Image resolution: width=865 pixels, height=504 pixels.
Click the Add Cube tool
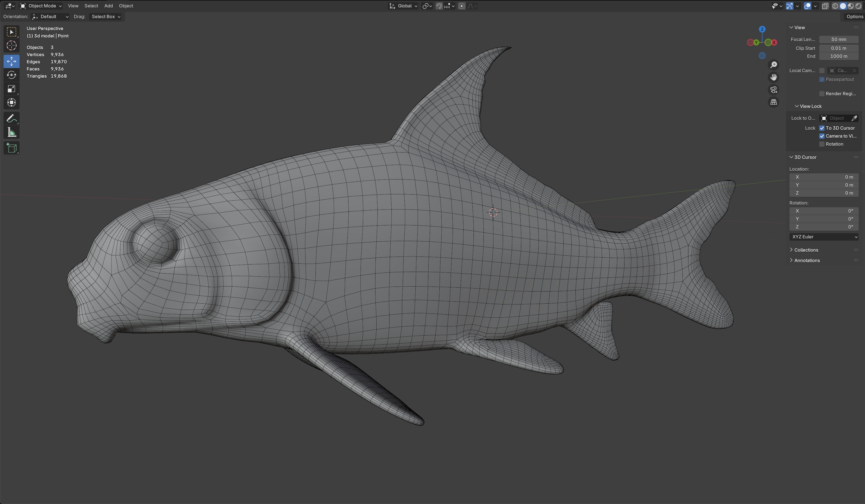[11, 148]
